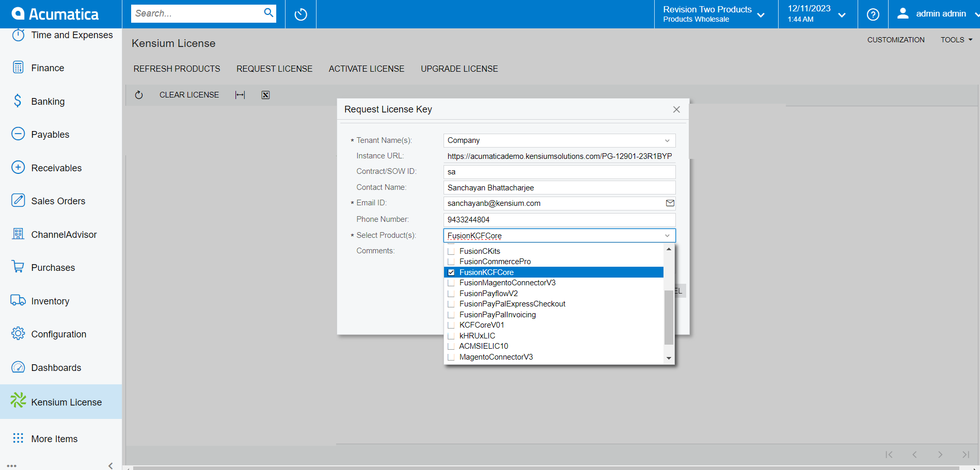
Task: Click the CLEAR LICENSE button
Action: [x=189, y=95]
